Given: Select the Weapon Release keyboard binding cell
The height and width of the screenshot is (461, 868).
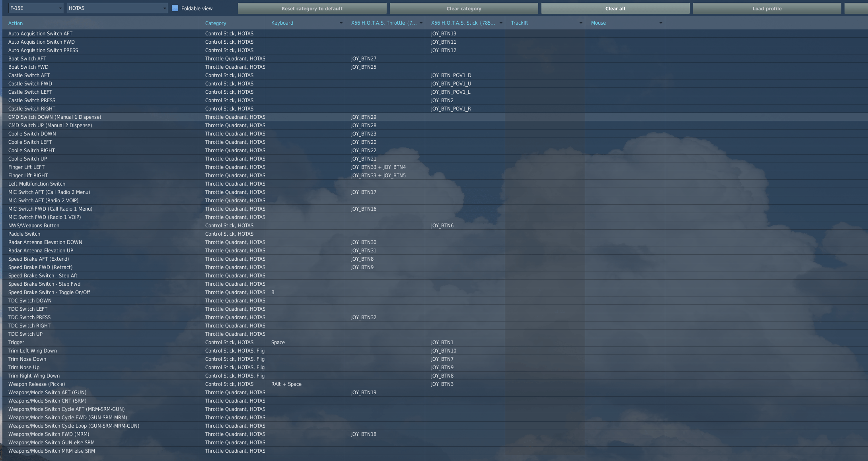Looking at the screenshot, I should 286,384.
